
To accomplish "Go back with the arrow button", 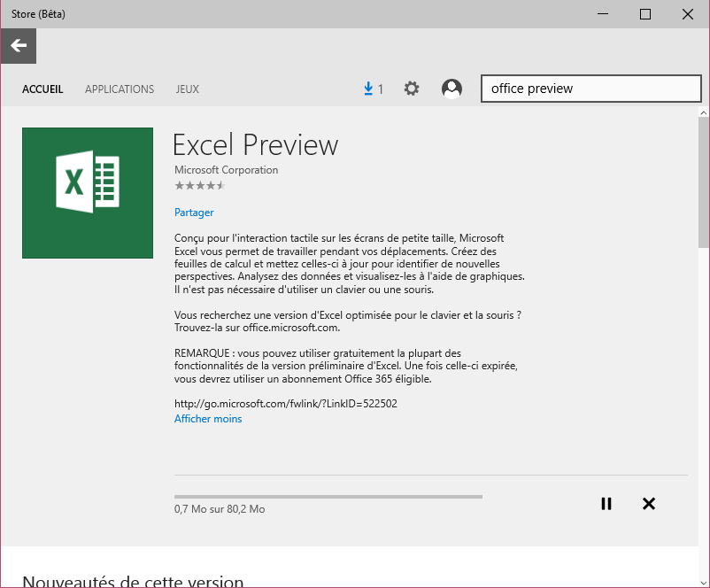I will coord(19,46).
